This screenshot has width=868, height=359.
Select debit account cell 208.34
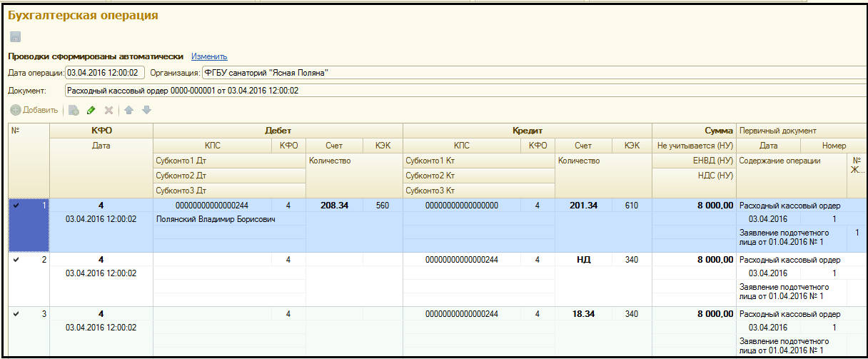[334, 206]
